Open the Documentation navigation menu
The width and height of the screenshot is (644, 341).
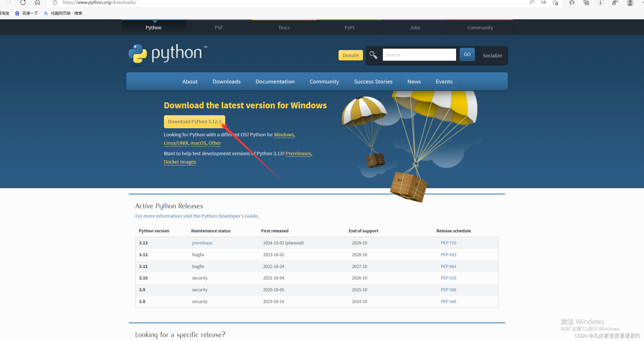click(x=275, y=82)
